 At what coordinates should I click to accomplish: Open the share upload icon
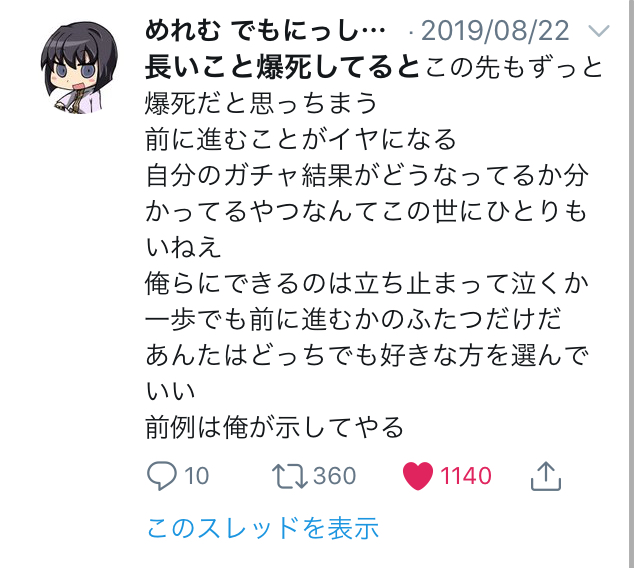(x=546, y=476)
